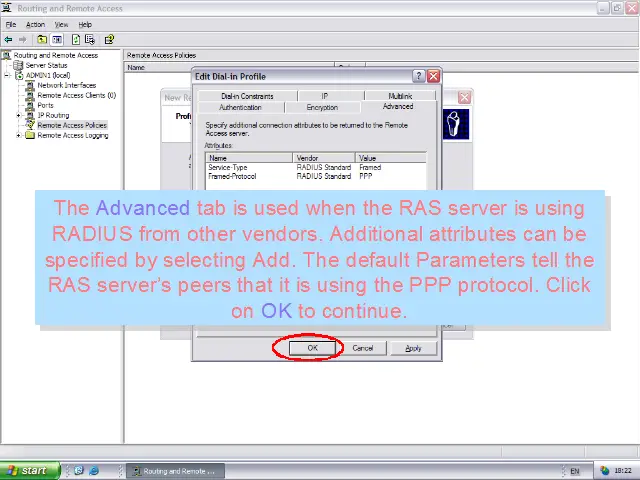Image resolution: width=640 pixels, height=480 pixels.
Task: Select Server Status in the tree
Action: (47, 65)
